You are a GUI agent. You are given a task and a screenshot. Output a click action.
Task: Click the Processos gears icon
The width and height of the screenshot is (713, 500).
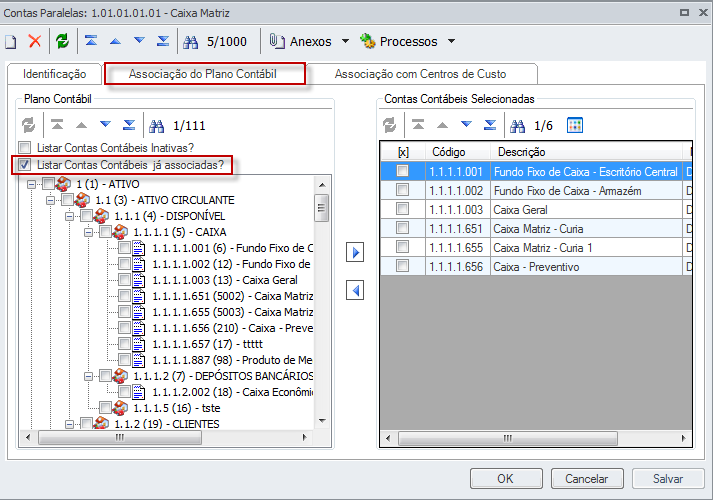(367, 41)
